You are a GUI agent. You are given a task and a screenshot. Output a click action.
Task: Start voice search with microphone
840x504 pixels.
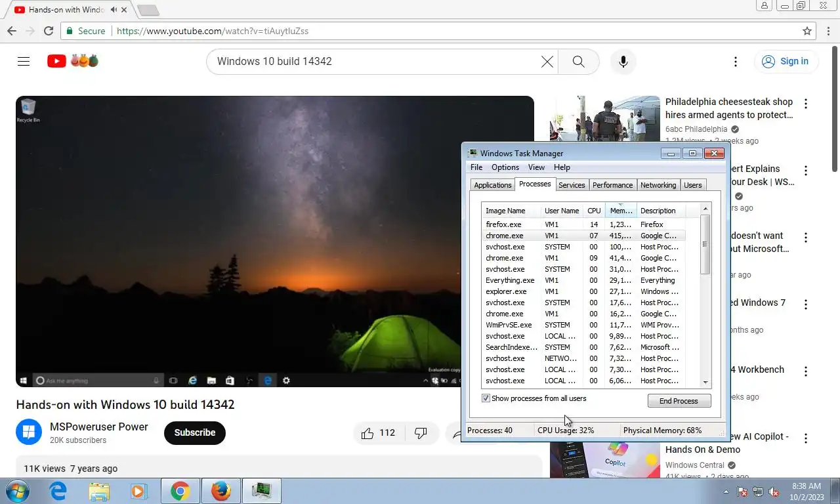623,61
